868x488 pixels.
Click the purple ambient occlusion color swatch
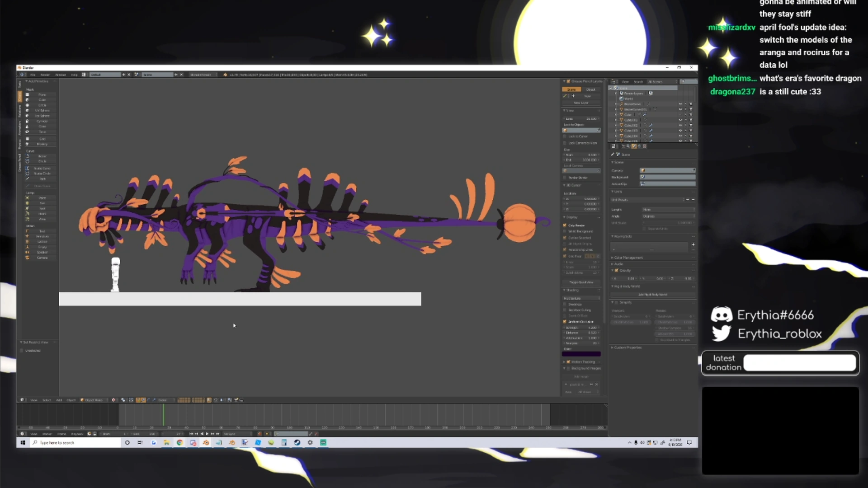pyautogui.click(x=581, y=354)
